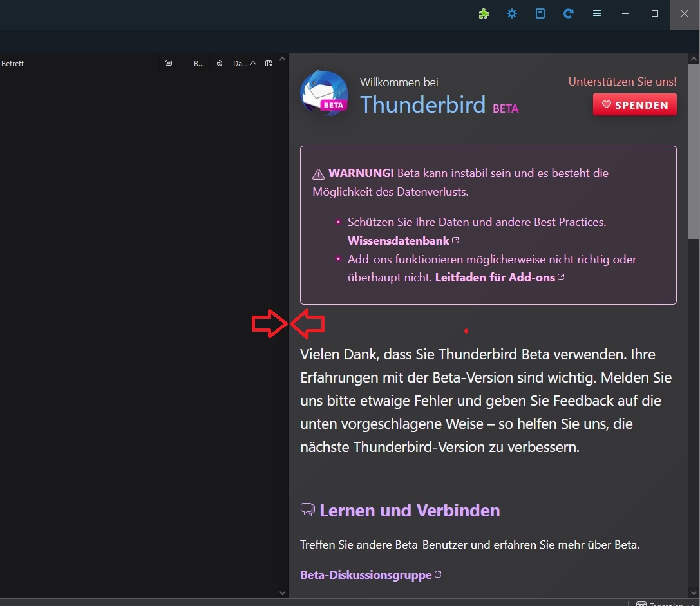The width and height of the screenshot is (700, 606).
Task: Click external link icon after Beta-Diskussionsgruppe
Action: coord(438,574)
